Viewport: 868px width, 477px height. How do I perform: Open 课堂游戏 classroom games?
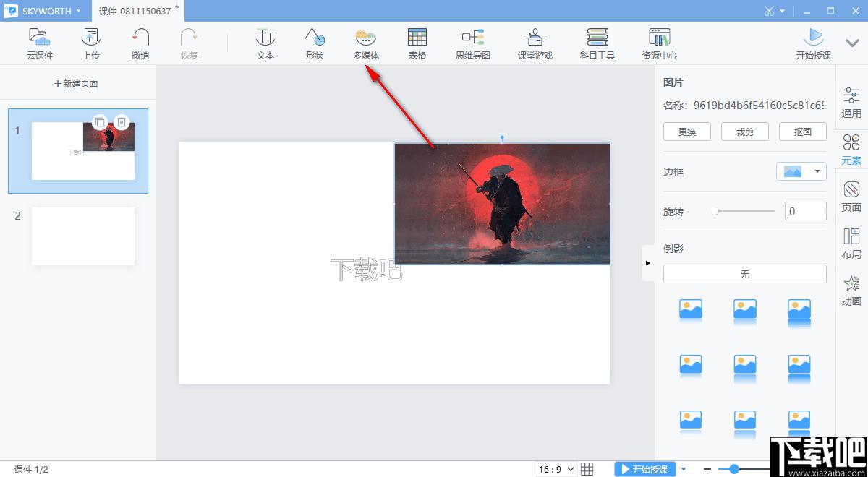point(535,43)
